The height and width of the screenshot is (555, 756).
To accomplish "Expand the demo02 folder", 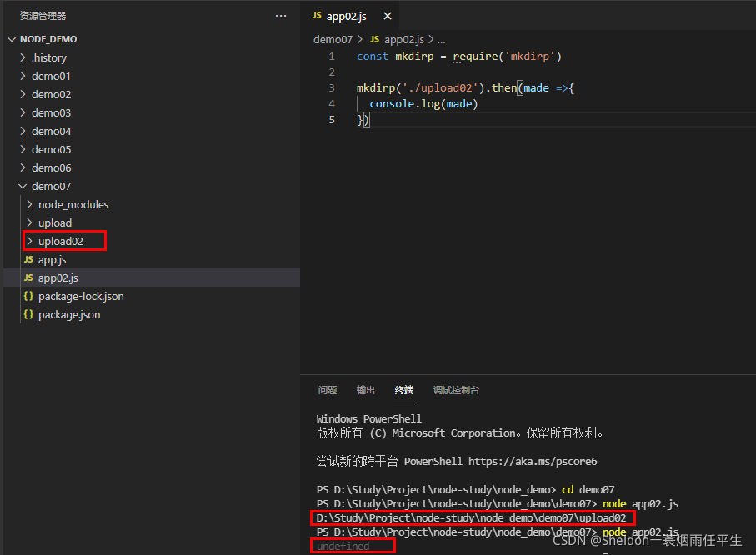I will [23, 94].
